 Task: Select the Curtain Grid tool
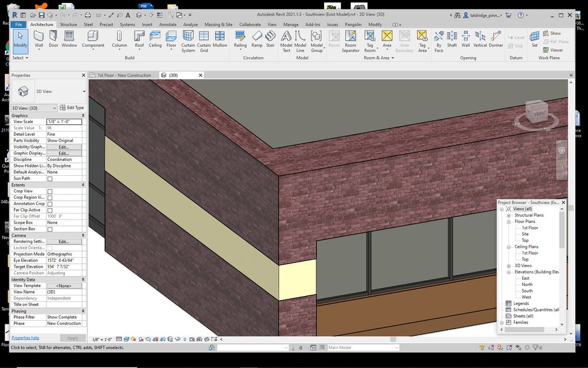pos(204,41)
